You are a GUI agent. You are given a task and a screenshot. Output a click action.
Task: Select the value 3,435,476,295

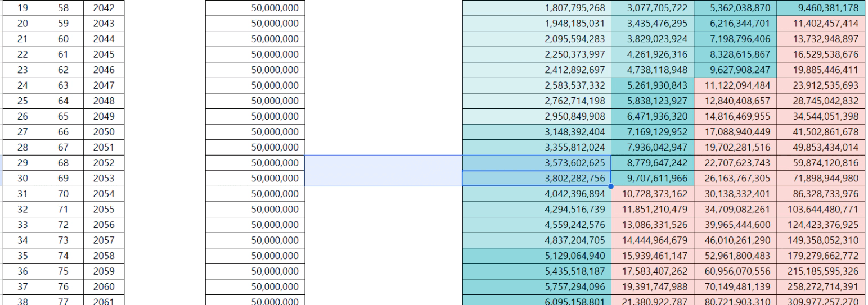click(652, 24)
